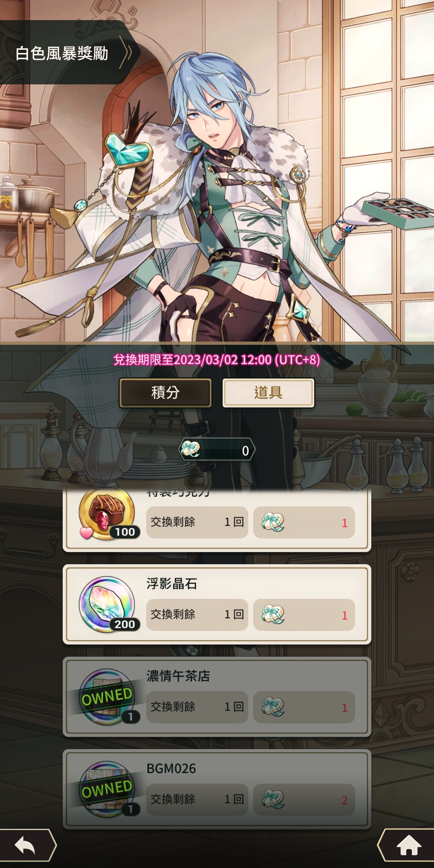Exchange the 浮影晶石 reward card

(x=217, y=604)
